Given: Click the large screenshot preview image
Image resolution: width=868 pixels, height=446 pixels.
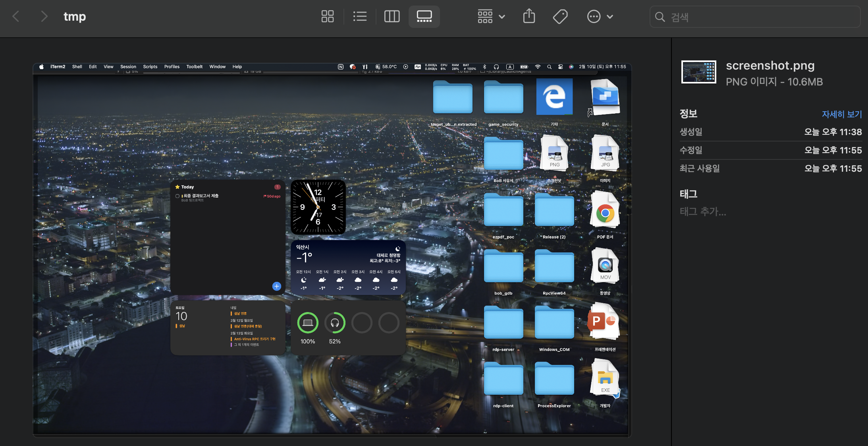Looking at the screenshot, I should [332, 250].
